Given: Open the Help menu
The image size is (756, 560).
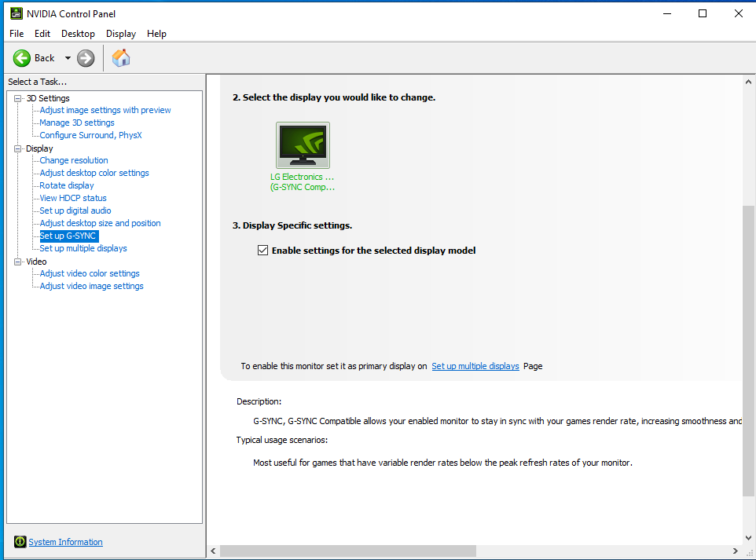Looking at the screenshot, I should (x=156, y=34).
